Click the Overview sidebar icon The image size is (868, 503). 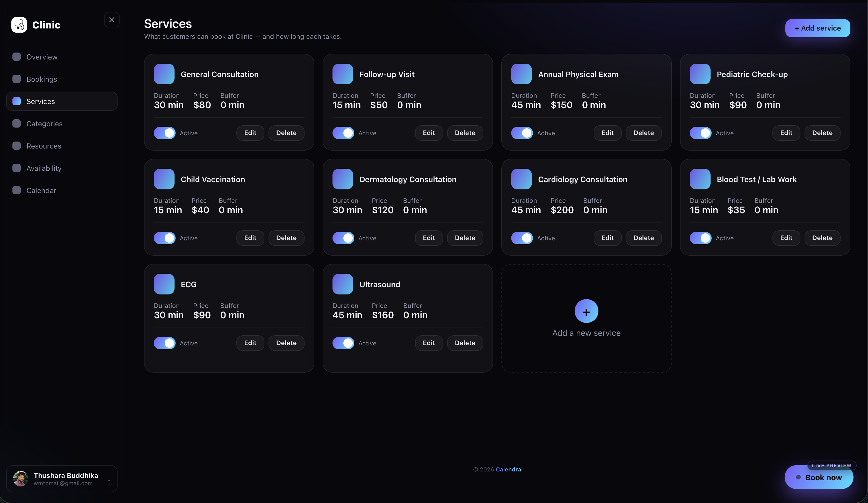pyautogui.click(x=17, y=57)
